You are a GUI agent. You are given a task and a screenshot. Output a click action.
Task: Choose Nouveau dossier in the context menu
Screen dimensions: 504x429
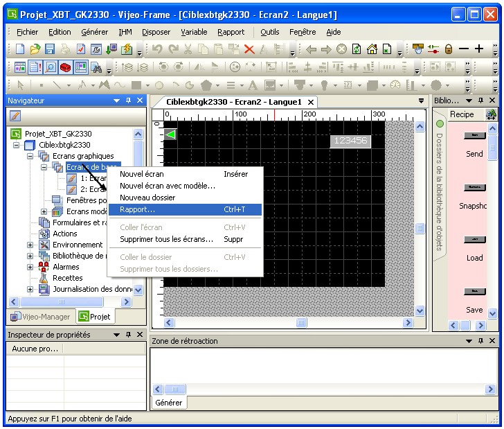[185, 198]
